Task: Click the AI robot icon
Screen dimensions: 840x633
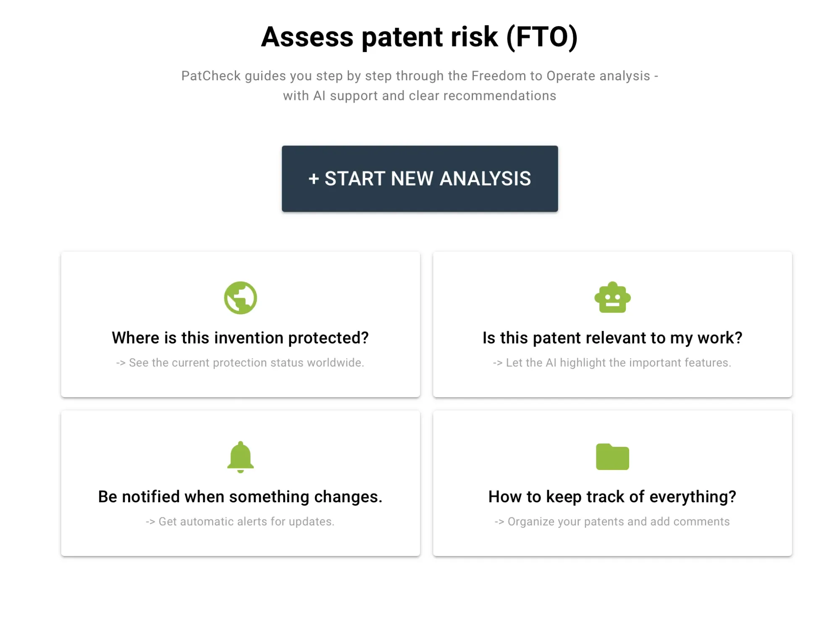Action: pos(613,297)
